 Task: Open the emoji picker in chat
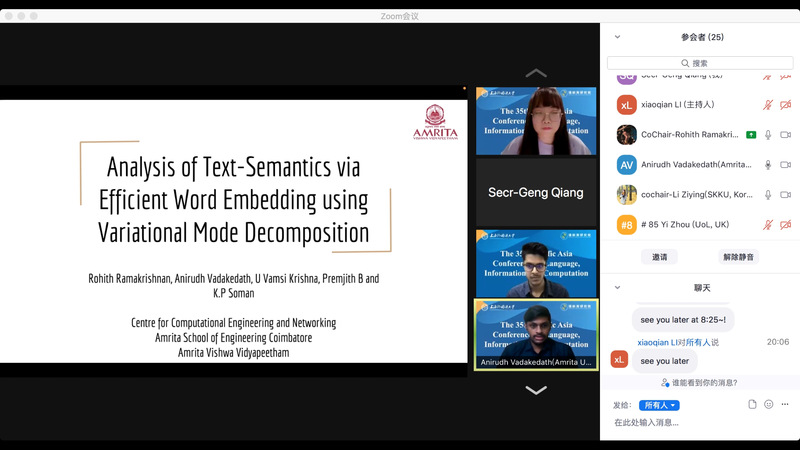pos(768,404)
